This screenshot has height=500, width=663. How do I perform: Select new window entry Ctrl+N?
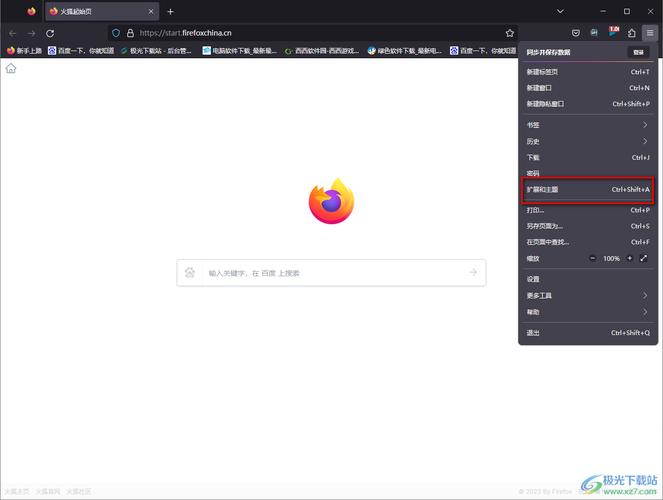coord(588,88)
